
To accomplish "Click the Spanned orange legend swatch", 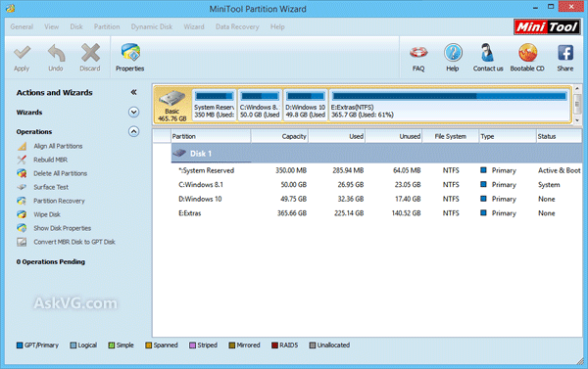I will point(149,346).
